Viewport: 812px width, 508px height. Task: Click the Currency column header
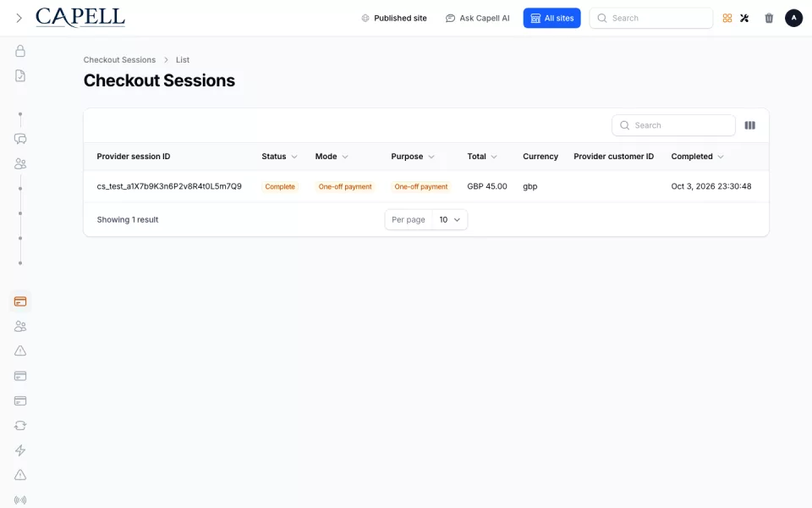tap(540, 157)
